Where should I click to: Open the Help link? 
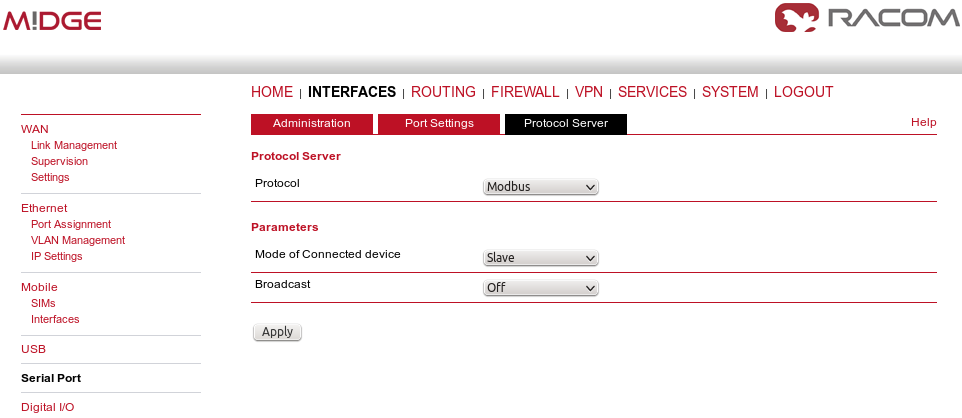pyautogui.click(x=923, y=122)
